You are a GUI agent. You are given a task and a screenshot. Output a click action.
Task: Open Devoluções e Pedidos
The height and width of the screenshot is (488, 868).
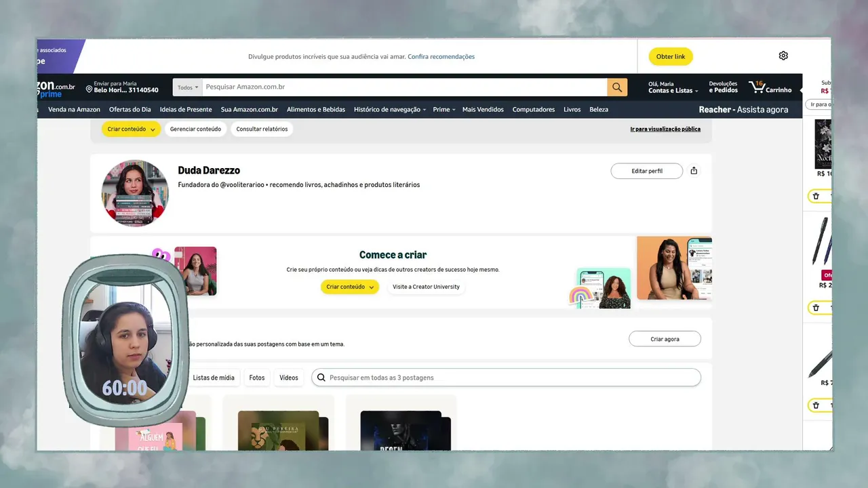[723, 87]
